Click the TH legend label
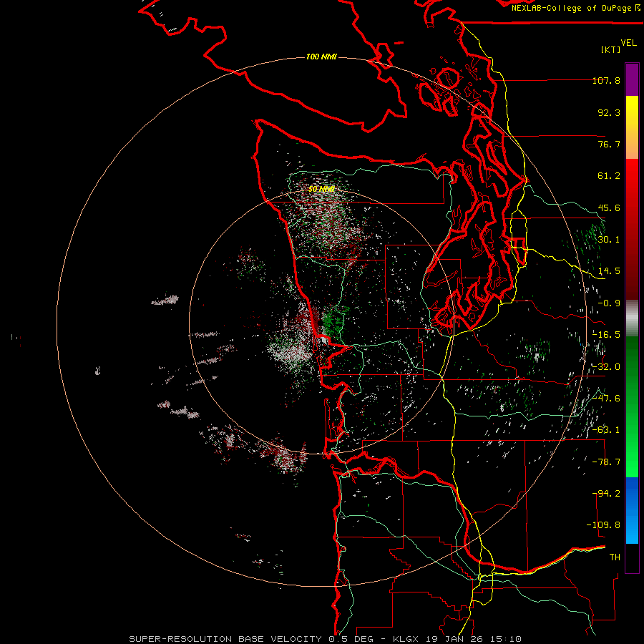This screenshot has width=644, height=644. click(x=615, y=557)
